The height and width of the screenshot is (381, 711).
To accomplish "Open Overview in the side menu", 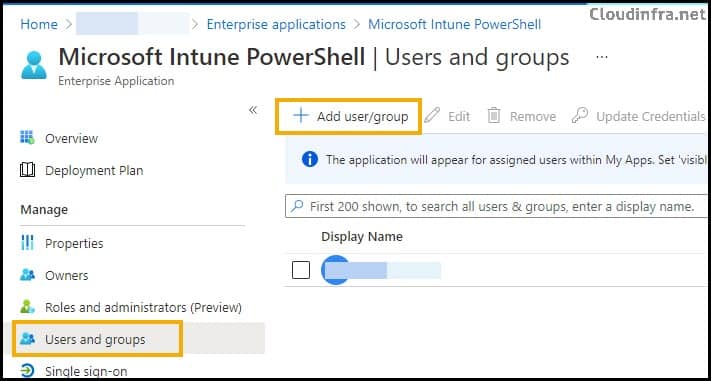I will pos(72,138).
